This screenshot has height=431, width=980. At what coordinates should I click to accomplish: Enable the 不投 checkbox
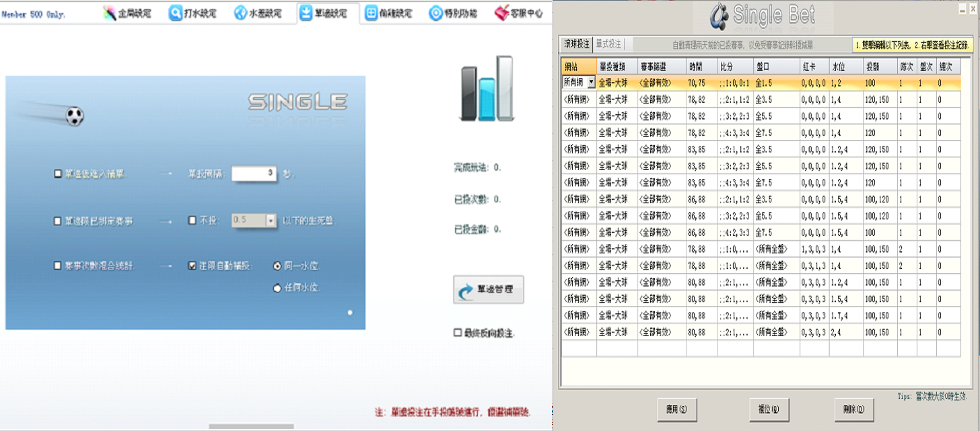coord(193,221)
